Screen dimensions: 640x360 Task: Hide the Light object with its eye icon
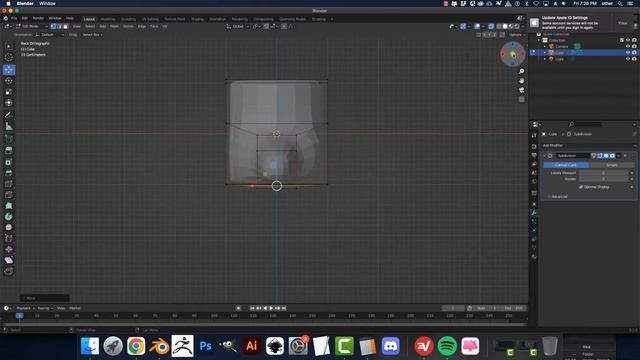[628, 59]
